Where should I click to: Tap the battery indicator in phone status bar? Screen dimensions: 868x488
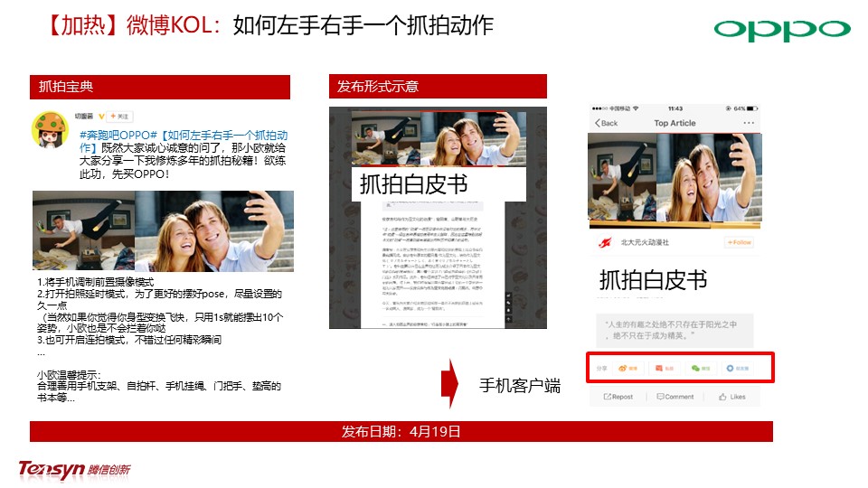(751, 108)
